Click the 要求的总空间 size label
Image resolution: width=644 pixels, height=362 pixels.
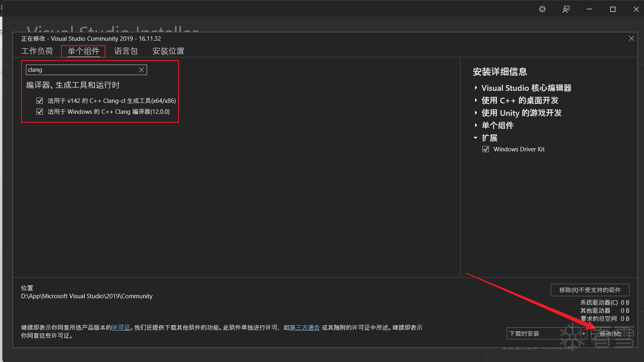coord(599,319)
